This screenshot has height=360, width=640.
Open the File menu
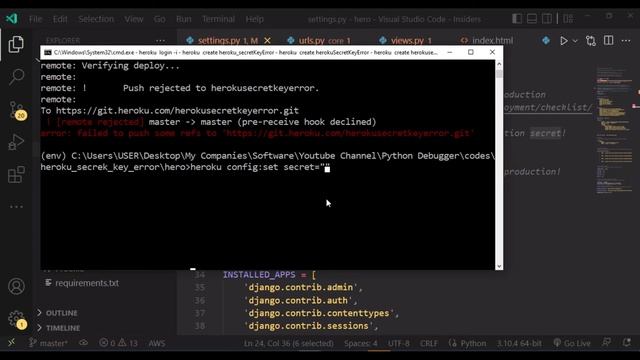click(36, 19)
